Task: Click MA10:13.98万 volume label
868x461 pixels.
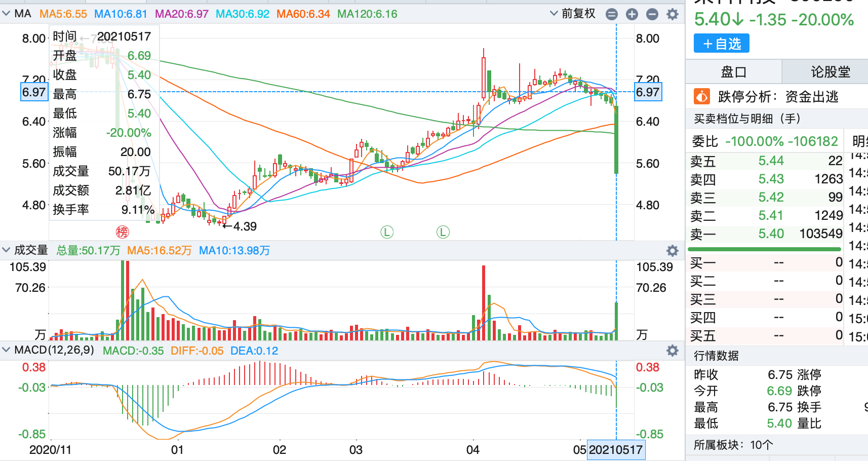Action: 234,250
